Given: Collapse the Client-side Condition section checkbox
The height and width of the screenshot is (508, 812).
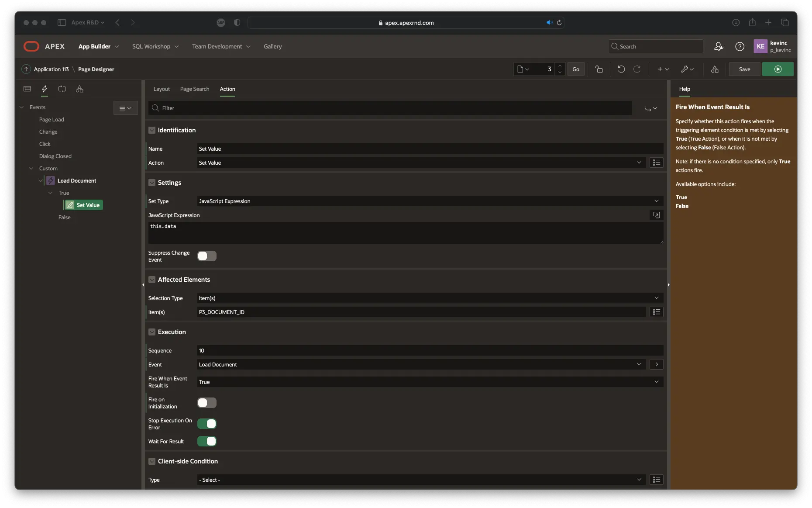Looking at the screenshot, I should coord(152,461).
